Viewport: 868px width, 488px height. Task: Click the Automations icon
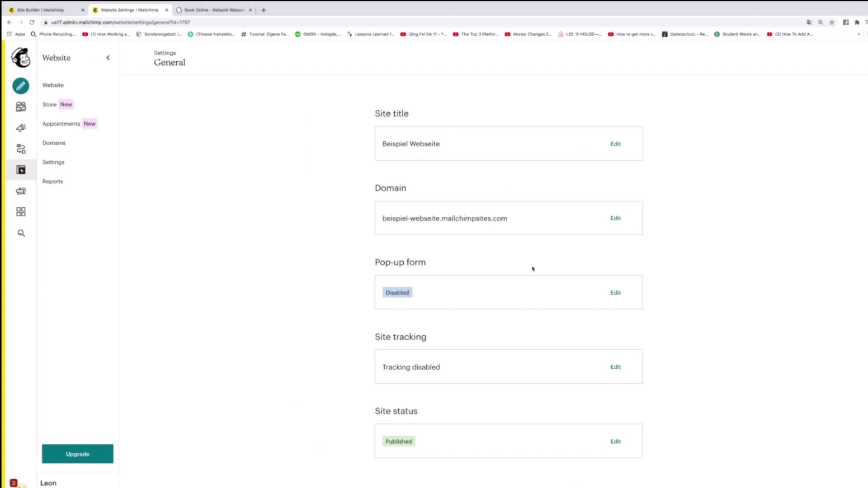21,148
